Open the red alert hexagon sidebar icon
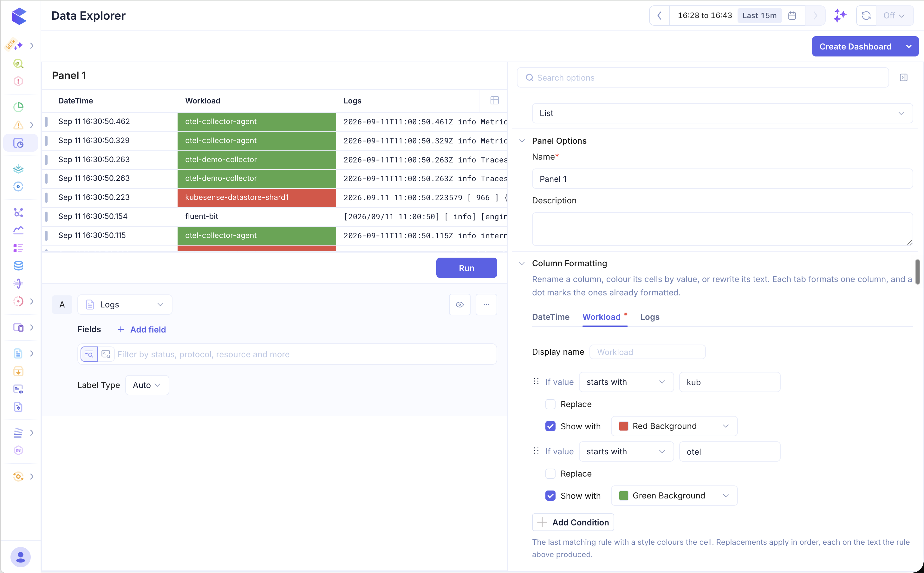 18,81
